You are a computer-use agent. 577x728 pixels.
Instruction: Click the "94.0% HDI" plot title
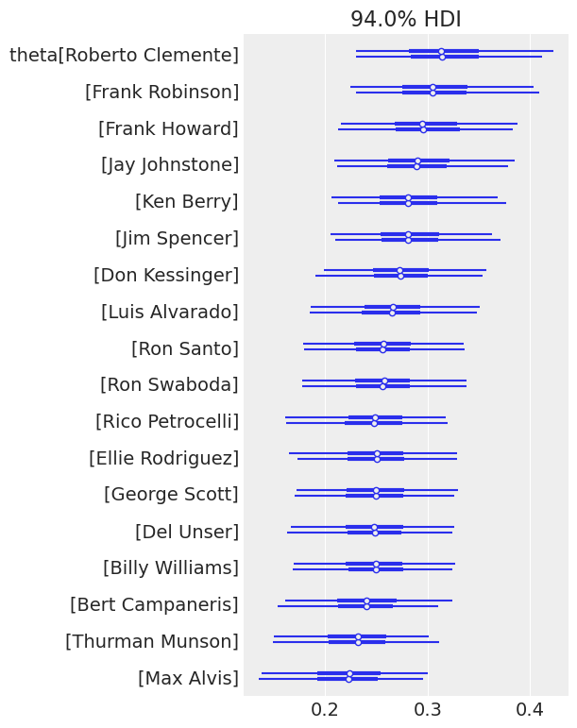(405, 20)
